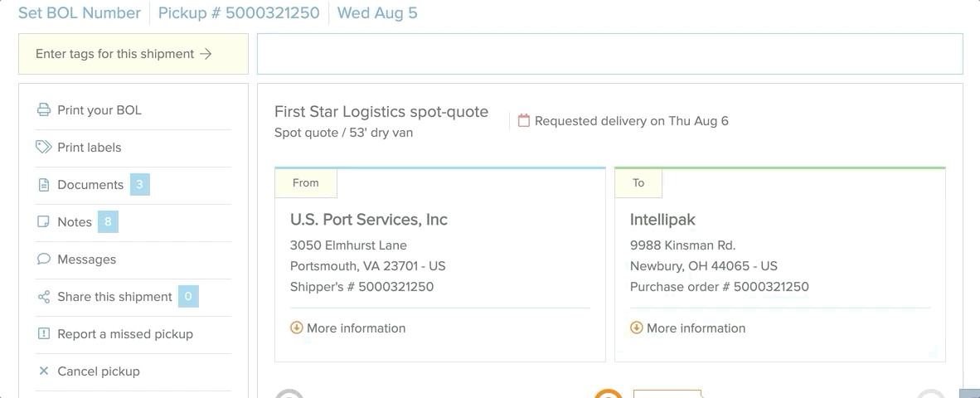This screenshot has height=398, width=980.
Task: Click the X icon to cancel pickup
Action: pyautogui.click(x=44, y=371)
